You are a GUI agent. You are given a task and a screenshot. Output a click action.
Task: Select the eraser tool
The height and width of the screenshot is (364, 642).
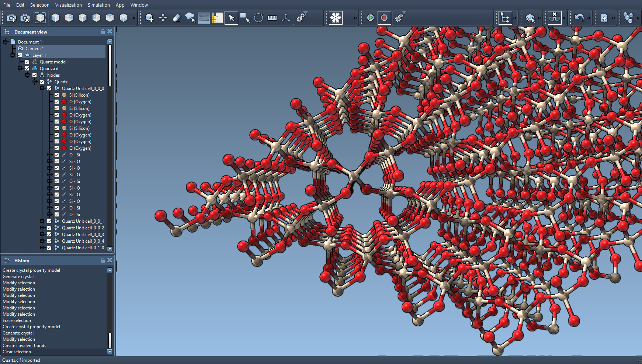click(177, 18)
